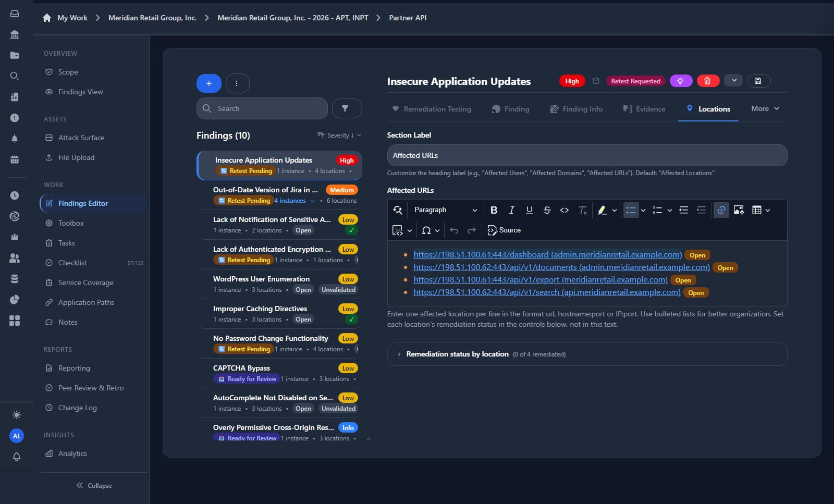Click the save disk icon button

[x=758, y=81]
